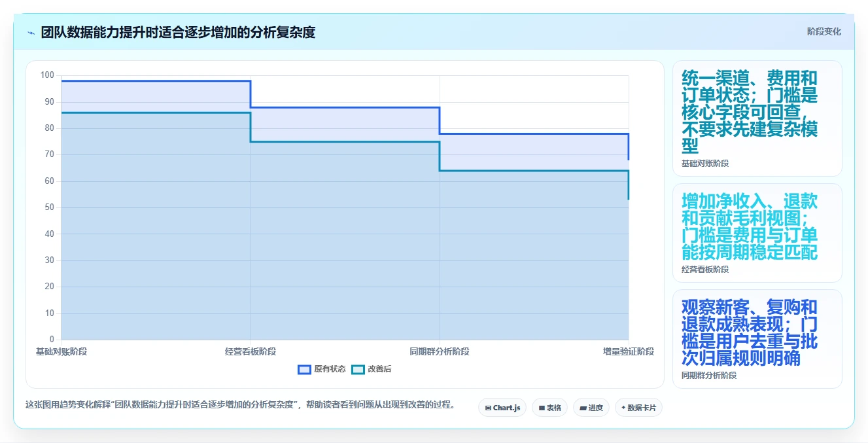Click the sparkle icon in 数据卡片 tag
Viewport: 868px width, 443px height.
click(x=623, y=408)
